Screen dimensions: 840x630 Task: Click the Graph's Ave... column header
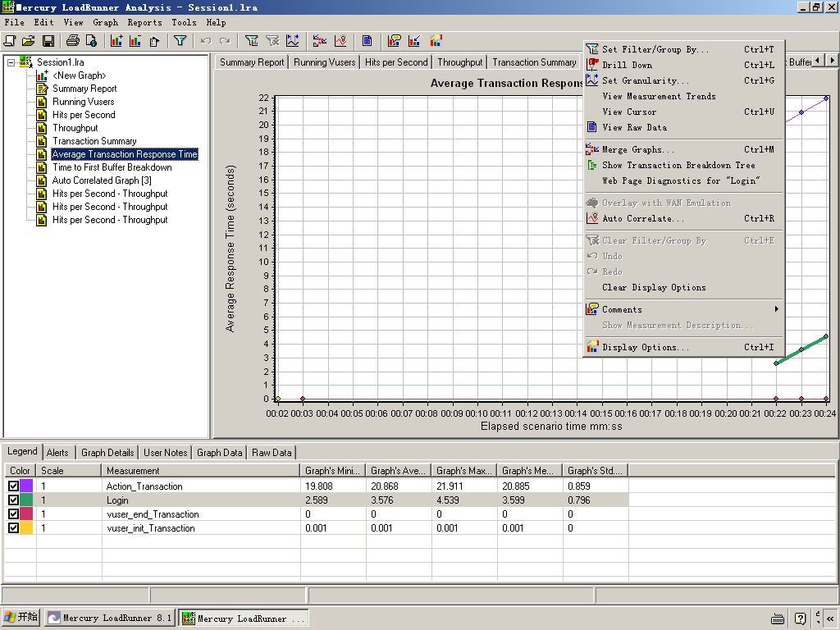tap(399, 471)
